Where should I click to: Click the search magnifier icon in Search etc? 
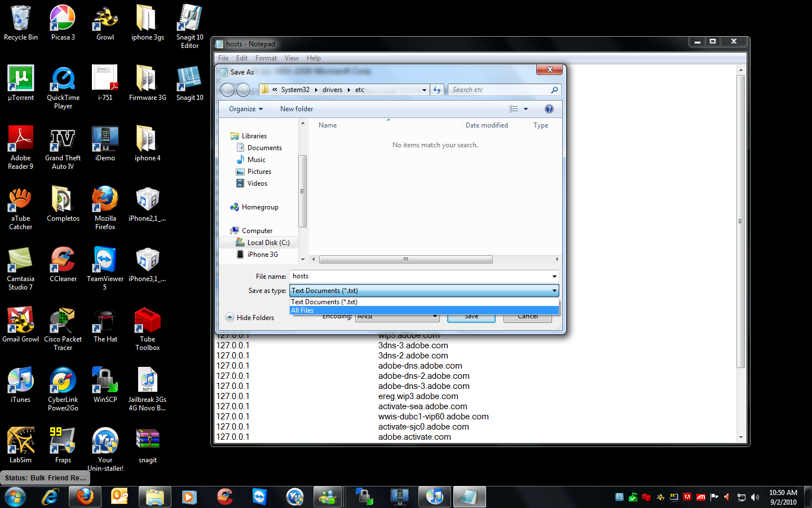pyautogui.click(x=554, y=90)
